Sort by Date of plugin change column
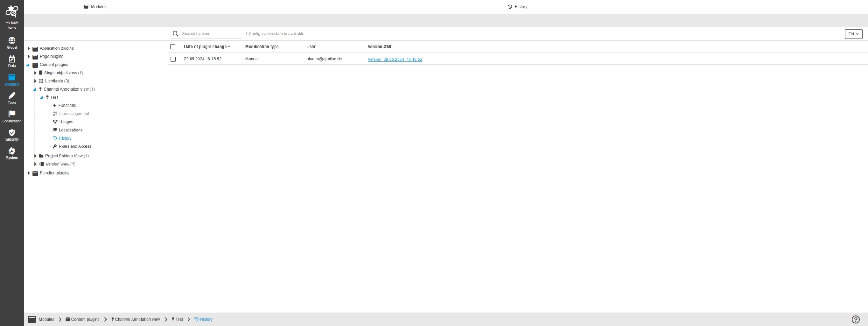 (207, 47)
